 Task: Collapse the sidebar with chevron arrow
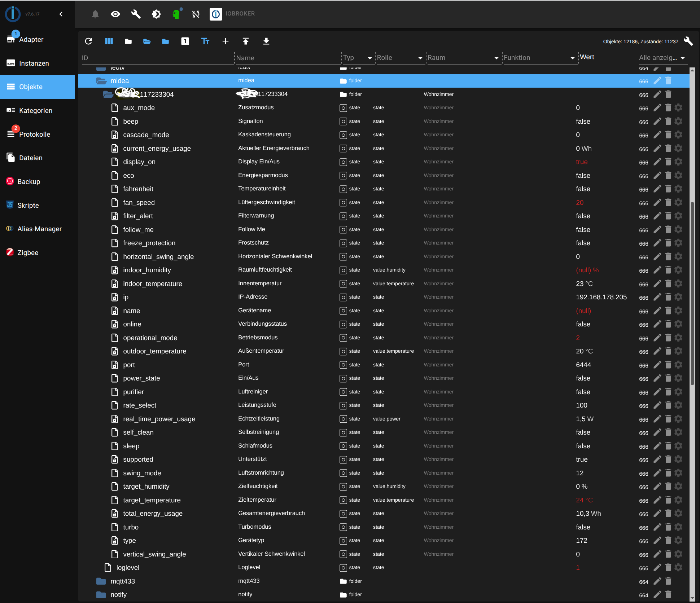(61, 14)
